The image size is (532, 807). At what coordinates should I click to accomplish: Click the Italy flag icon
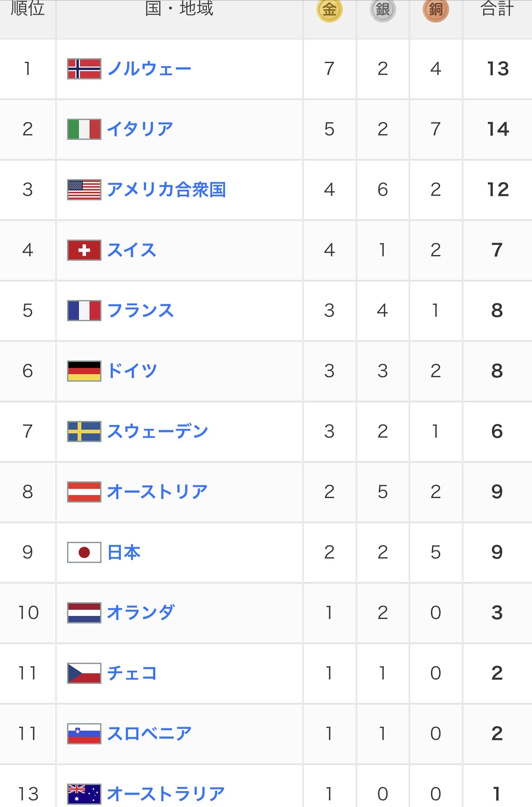pyautogui.click(x=84, y=129)
